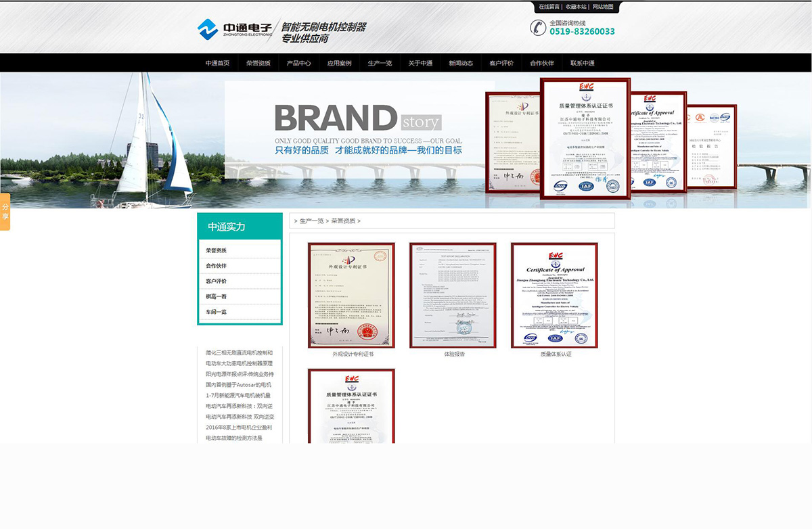Screen dimensions: 812x529
Task: Open 客户评价 in the top navigation
Action: pos(501,63)
